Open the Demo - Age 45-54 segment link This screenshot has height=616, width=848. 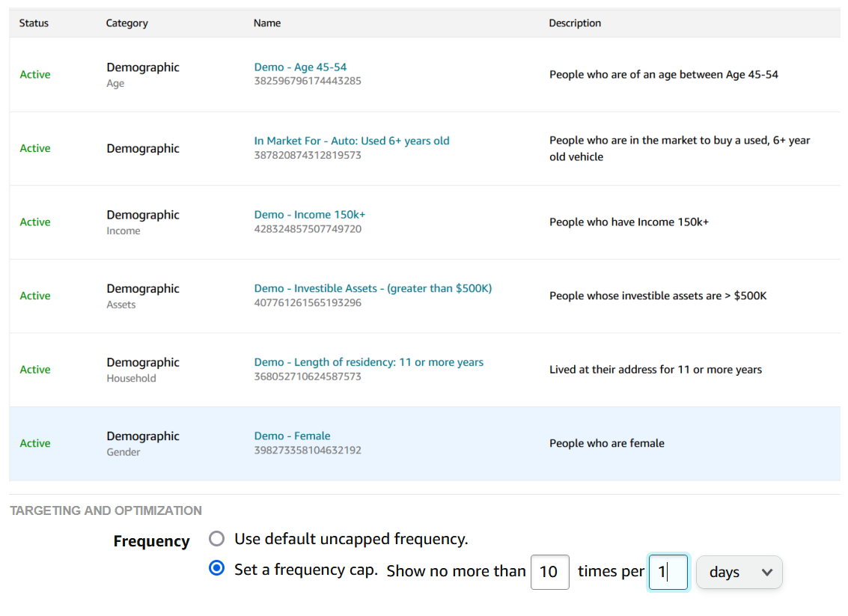(x=300, y=67)
